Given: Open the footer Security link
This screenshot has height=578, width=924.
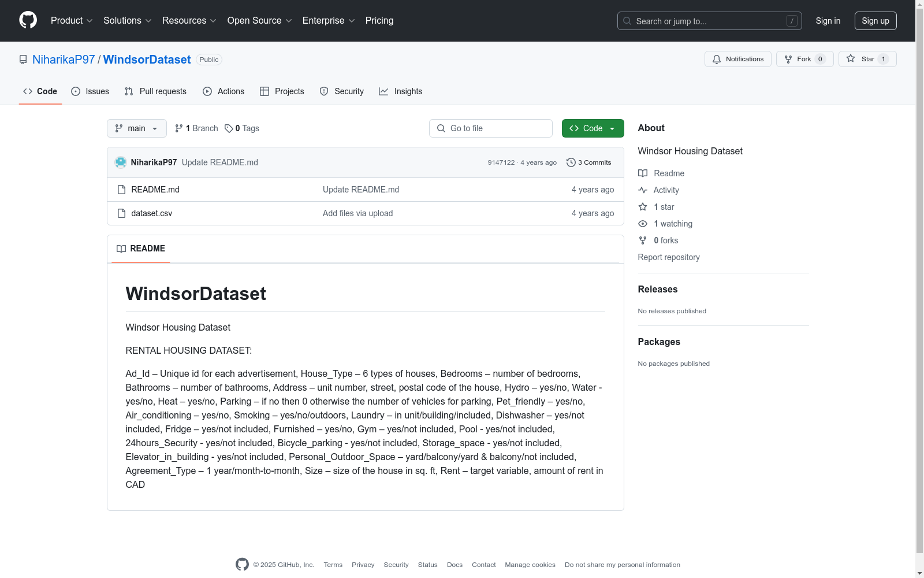Looking at the screenshot, I should [x=396, y=565].
